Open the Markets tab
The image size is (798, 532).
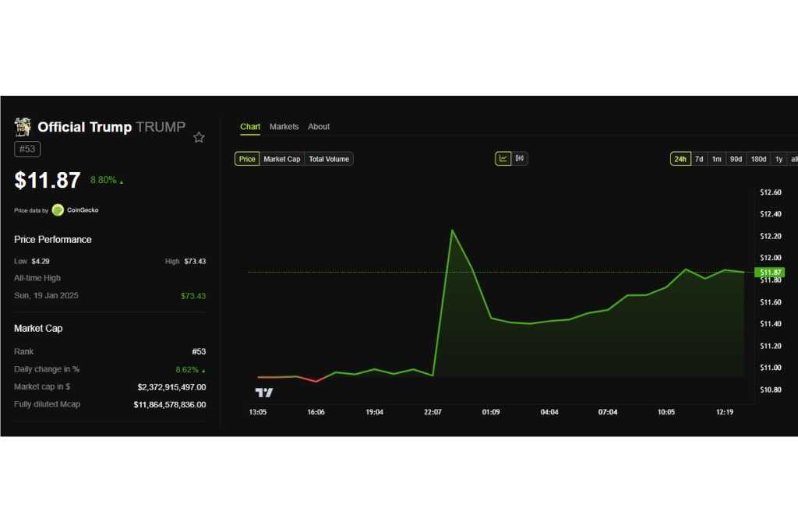tap(284, 127)
